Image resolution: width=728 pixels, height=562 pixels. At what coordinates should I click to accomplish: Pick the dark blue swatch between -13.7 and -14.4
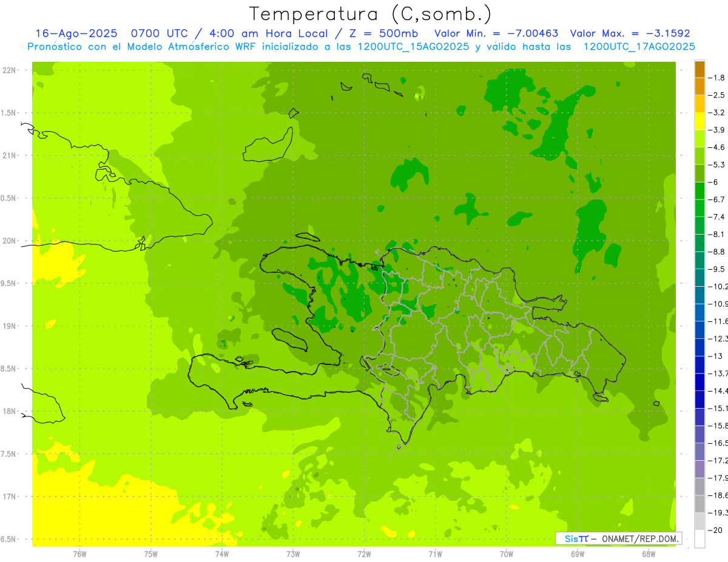(x=699, y=382)
